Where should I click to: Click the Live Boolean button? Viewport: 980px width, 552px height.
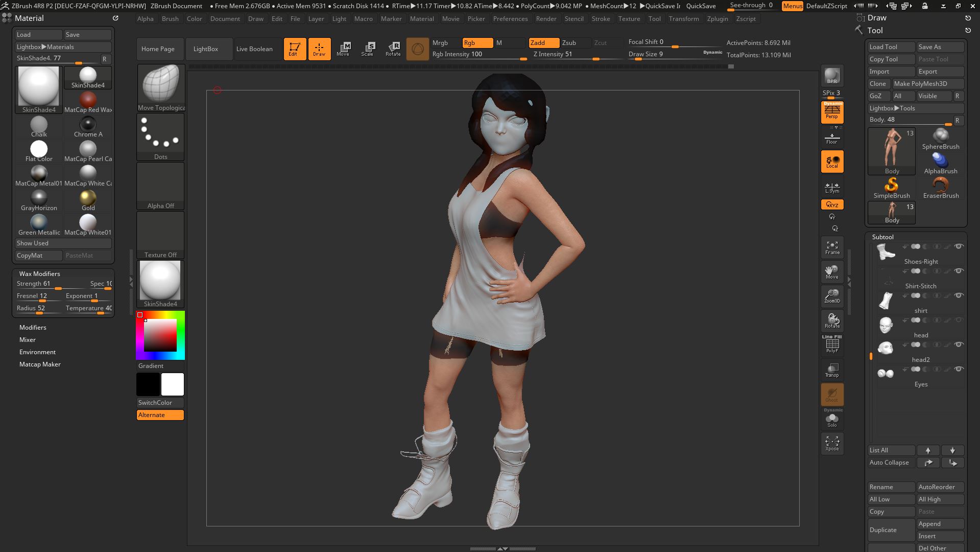(254, 49)
